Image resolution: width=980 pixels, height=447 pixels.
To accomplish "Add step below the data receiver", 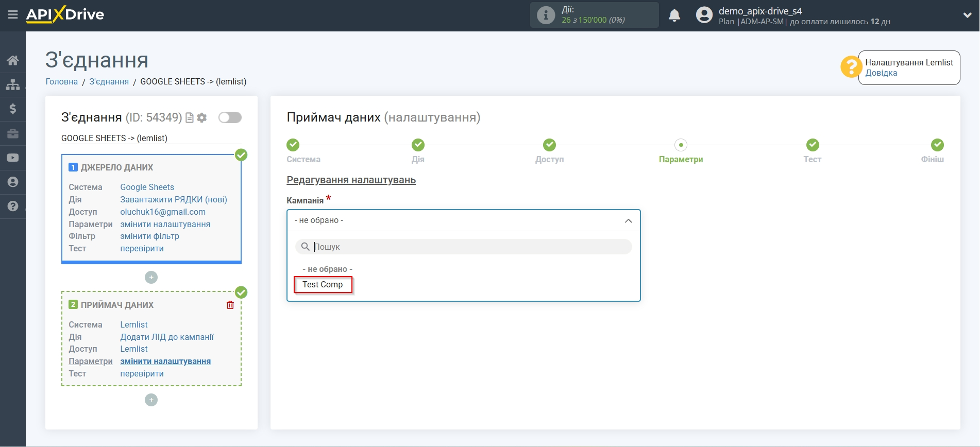I will tap(151, 400).
